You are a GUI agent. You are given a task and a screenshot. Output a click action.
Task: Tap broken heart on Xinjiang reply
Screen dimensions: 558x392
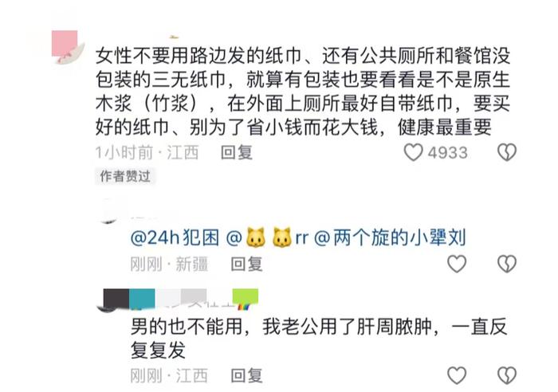[x=506, y=264]
